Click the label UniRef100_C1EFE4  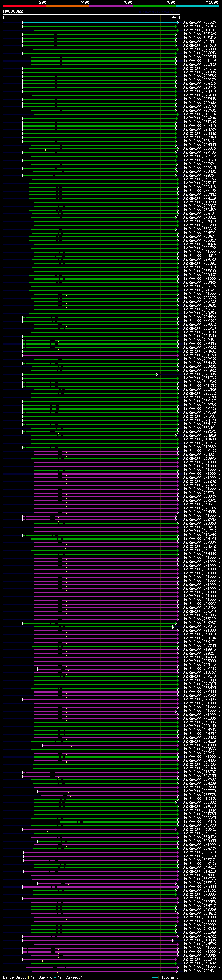(x=199, y=114)
